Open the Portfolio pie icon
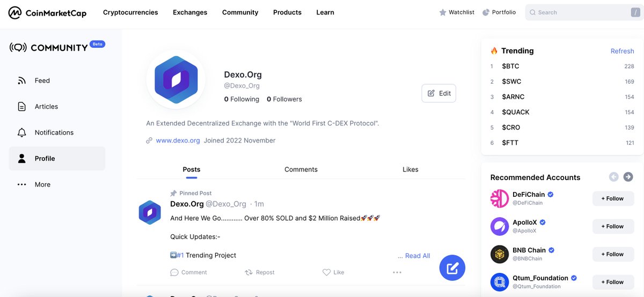 tap(486, 12)
